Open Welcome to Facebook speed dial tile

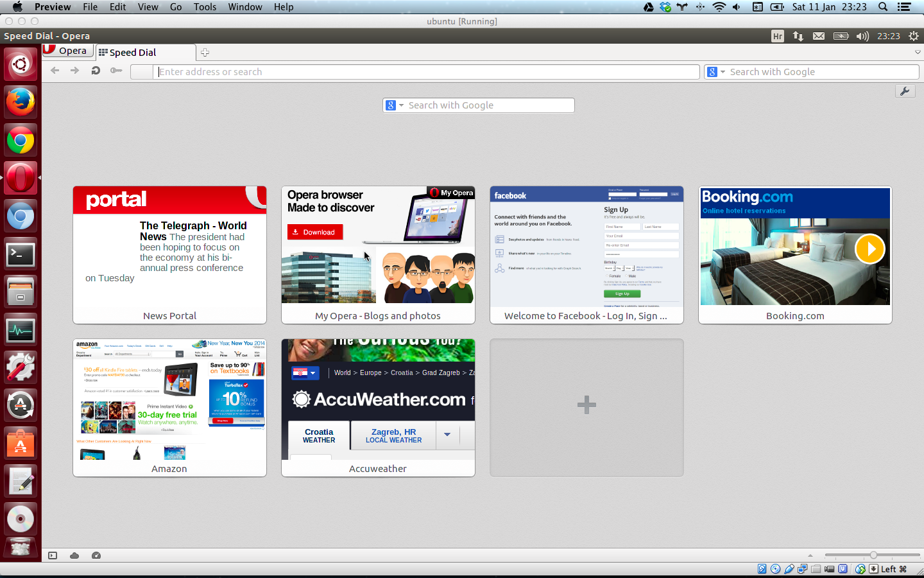(x=586, y=255)
